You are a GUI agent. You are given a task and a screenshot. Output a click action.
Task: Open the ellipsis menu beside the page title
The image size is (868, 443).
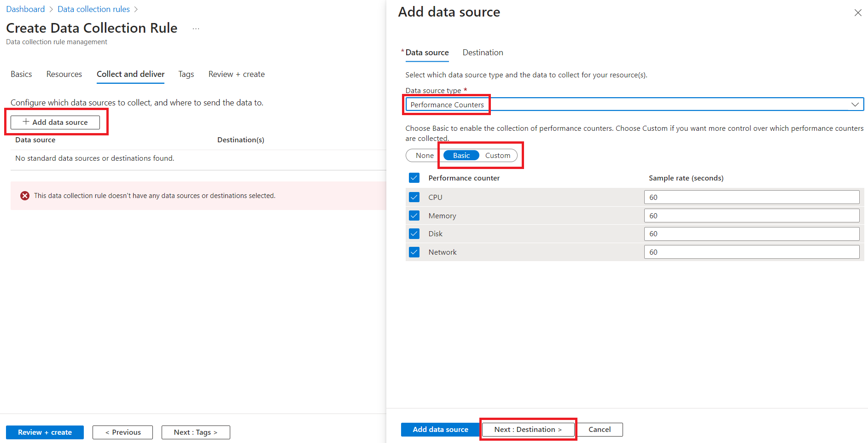(x=196, y=29)
